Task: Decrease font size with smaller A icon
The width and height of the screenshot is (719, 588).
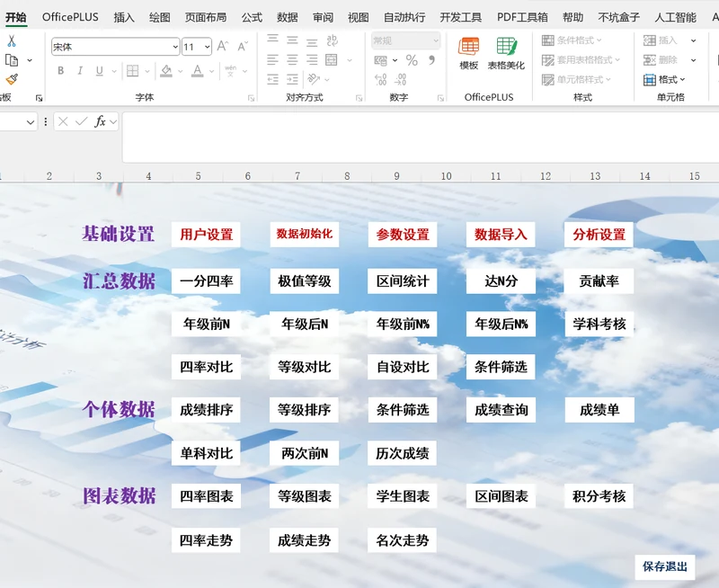Action: tap(242, 47)
